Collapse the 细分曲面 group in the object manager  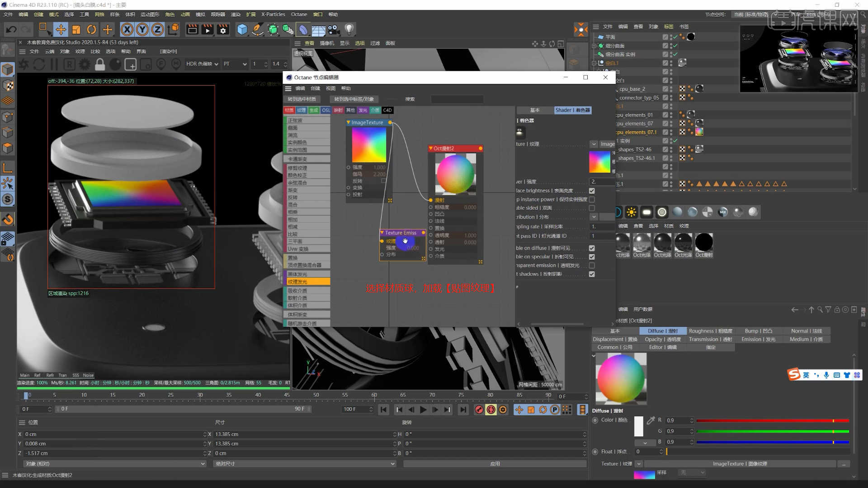(x=594, y=45)
